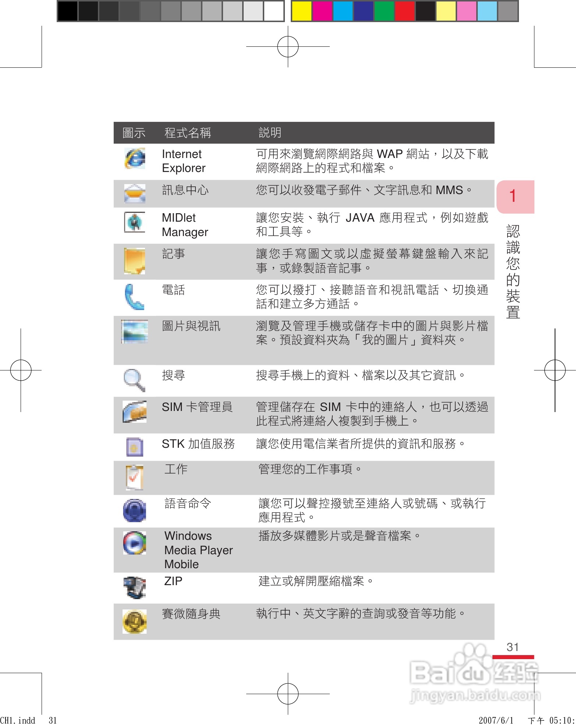Click the program name '電話'

[174, 290]
